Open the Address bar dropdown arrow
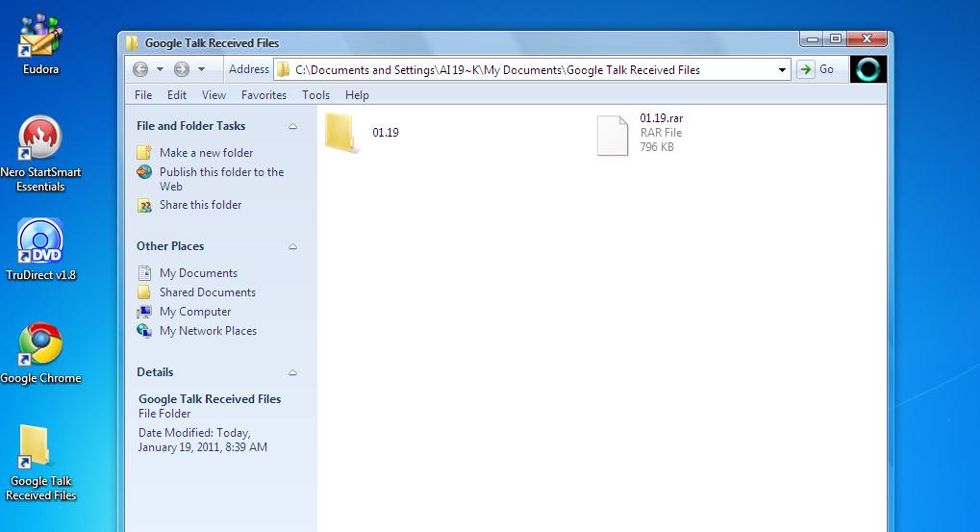The width and height of the screenshot is (980, 532). click(x=782, y=70)
